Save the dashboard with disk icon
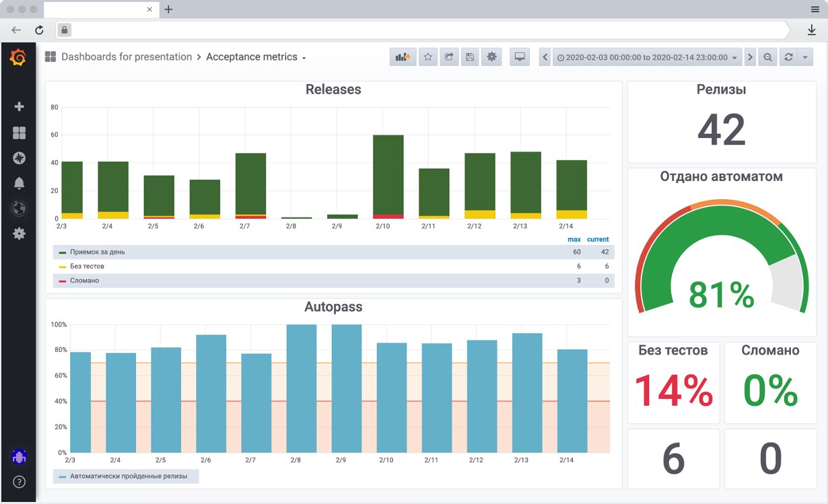828x504 pixels. (x=470, y=57)
